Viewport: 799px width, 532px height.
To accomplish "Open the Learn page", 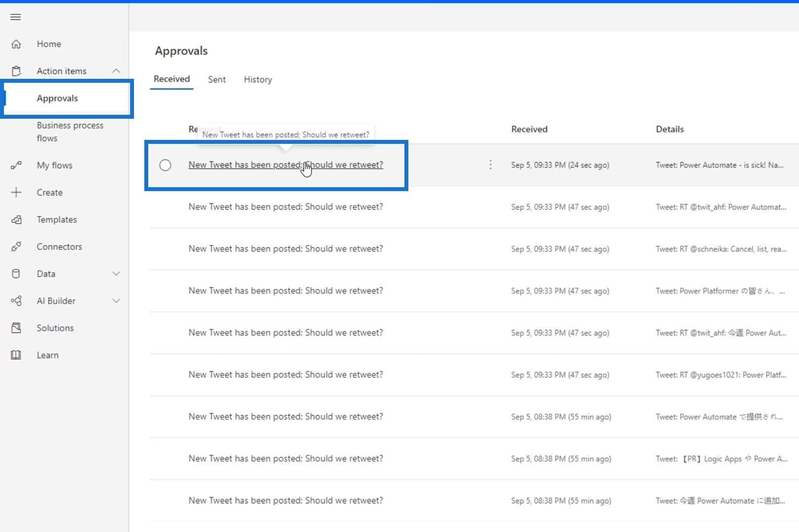I will pyautogui.click(x=47, y=355).
